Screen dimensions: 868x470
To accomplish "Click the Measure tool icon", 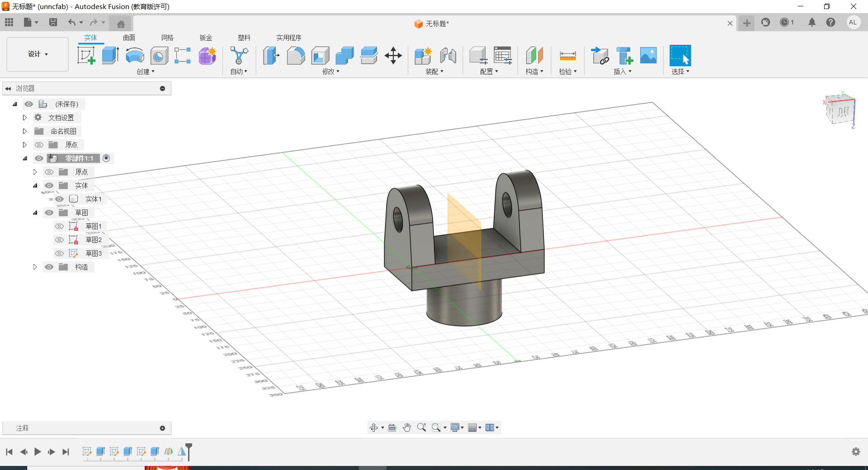I will coord(567,56).
